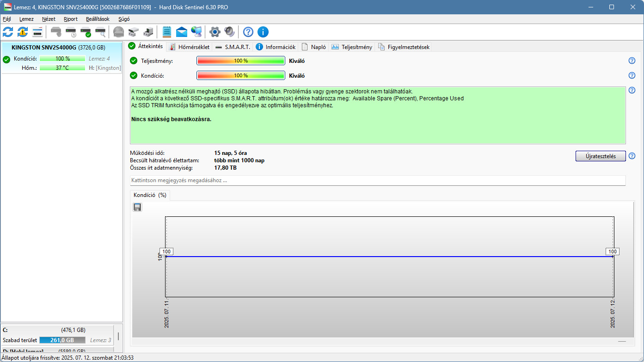This screenshot has width=644, height=362.
Task: Click help icon next to Újratesztelés button
Action: (632, 156)
